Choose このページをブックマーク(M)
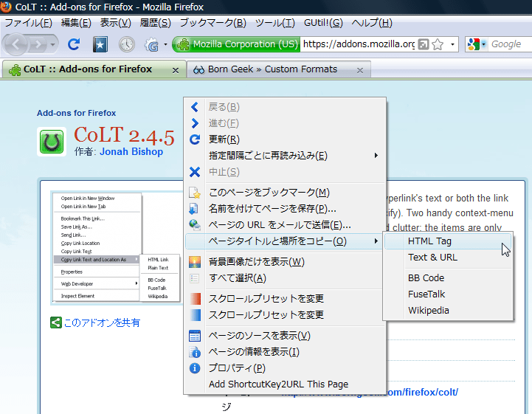Viewport: 532px width, 414px height. tap(284, 193)
